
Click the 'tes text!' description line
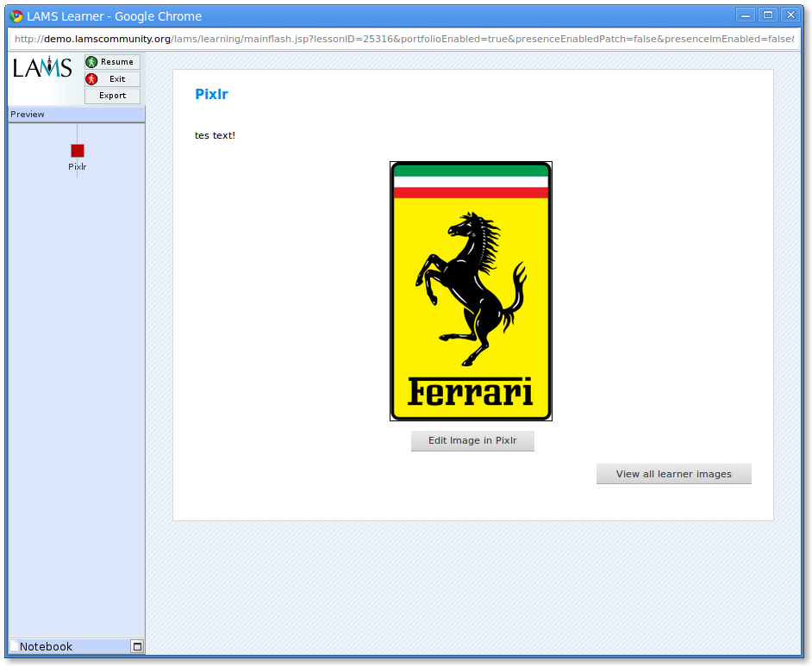pyautogui.click(x=215, y=135)
